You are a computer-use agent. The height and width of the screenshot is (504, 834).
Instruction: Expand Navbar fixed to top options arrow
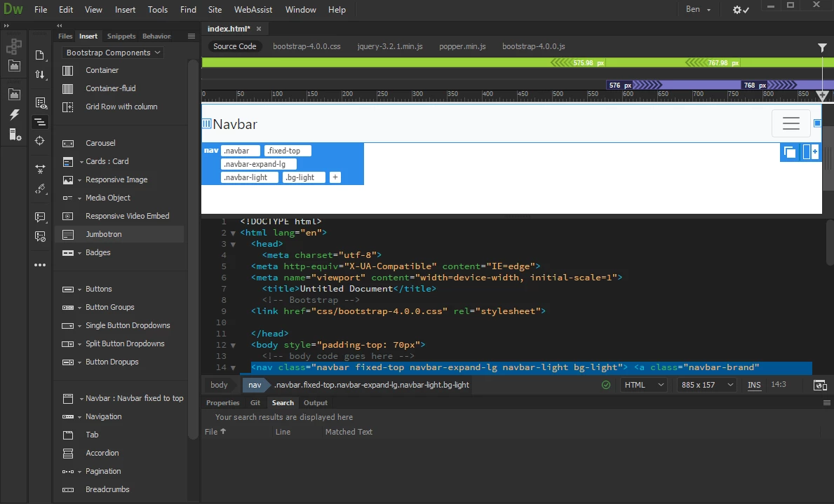[81, 399]
